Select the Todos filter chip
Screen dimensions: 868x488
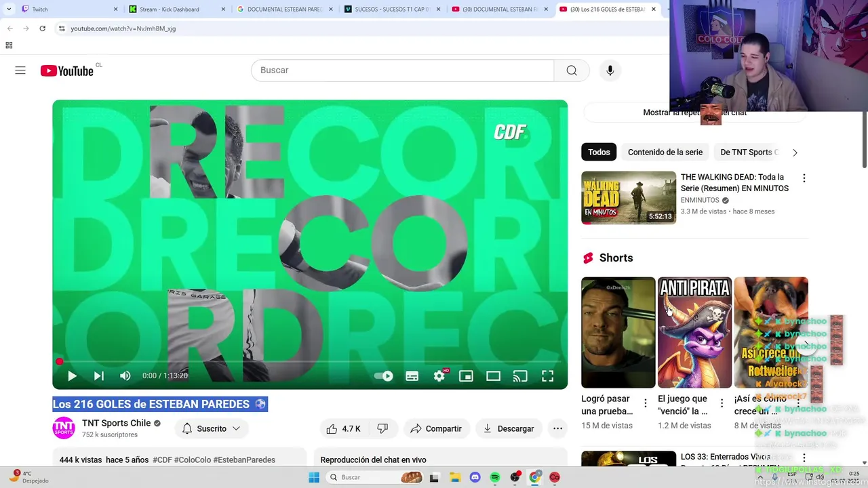point(599,152)
